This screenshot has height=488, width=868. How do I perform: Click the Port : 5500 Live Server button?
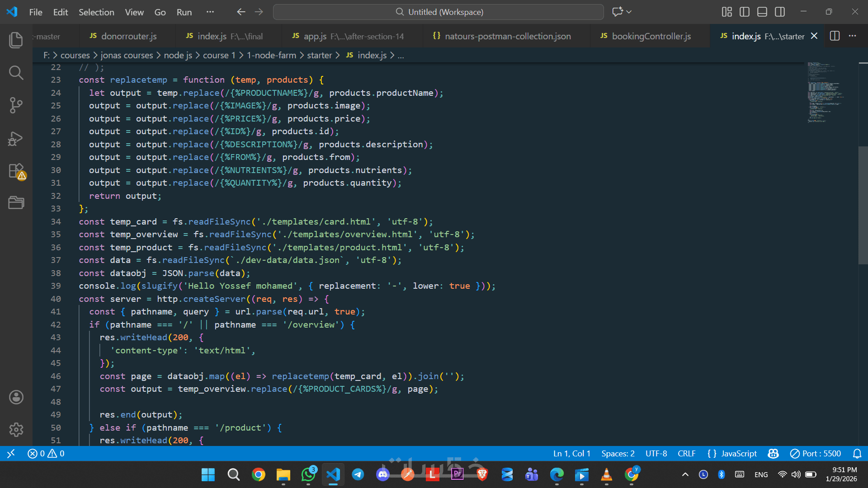tap(816, 453)
